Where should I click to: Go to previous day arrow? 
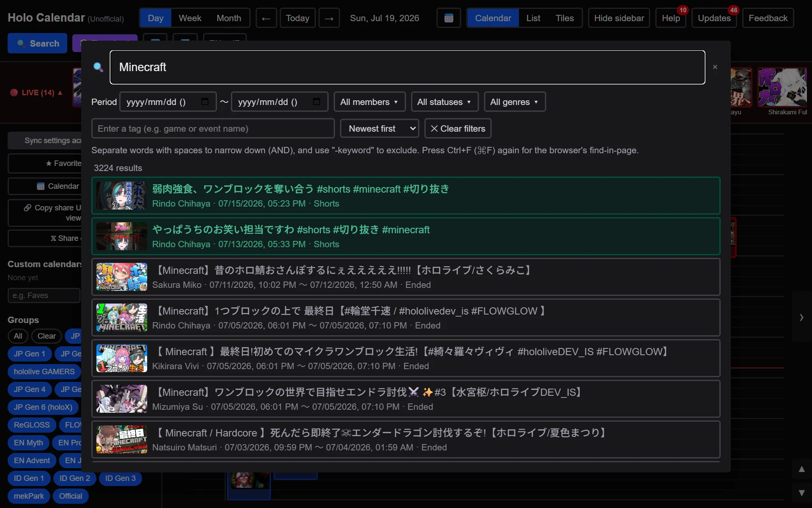(266, 18)
